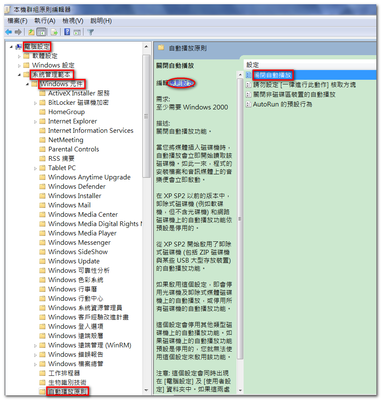Toggle the show/hide action pane icon
381x400 pixels.
pyautogui.click(x=77, y=32)
